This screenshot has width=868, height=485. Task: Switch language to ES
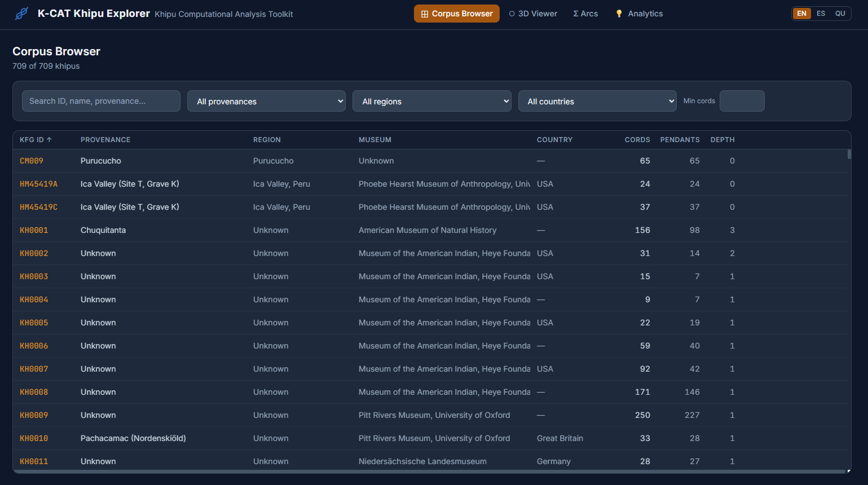[x=821, y=14]
